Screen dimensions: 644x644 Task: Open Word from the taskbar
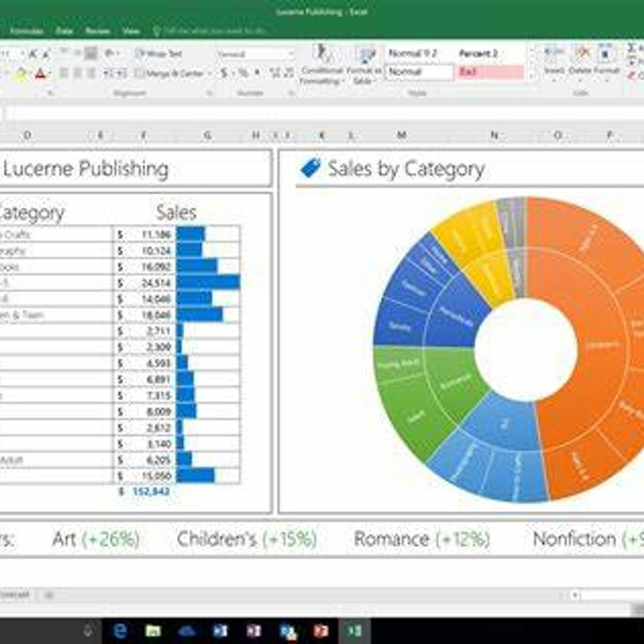coord(220,631)
